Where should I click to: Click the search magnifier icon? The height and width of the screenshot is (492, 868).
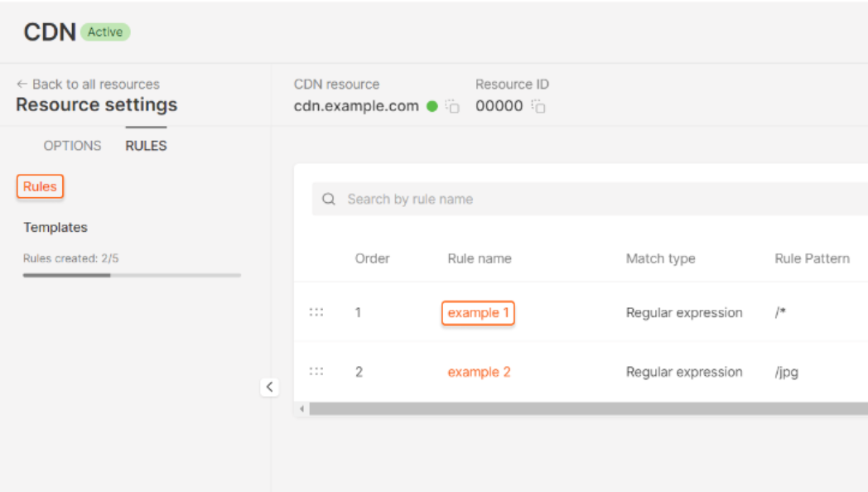pos(329,200)
